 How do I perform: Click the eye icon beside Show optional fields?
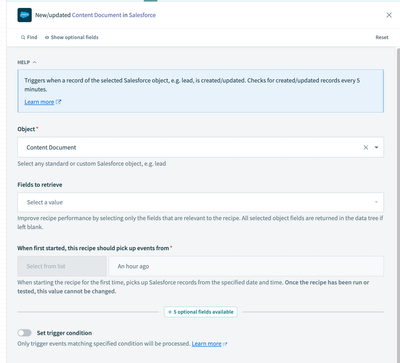coord(47,37)
